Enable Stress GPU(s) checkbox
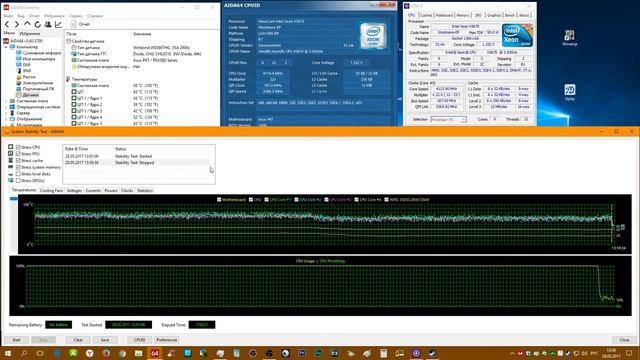The height and width of the screenshot is (360, 640). pos(18,180)
